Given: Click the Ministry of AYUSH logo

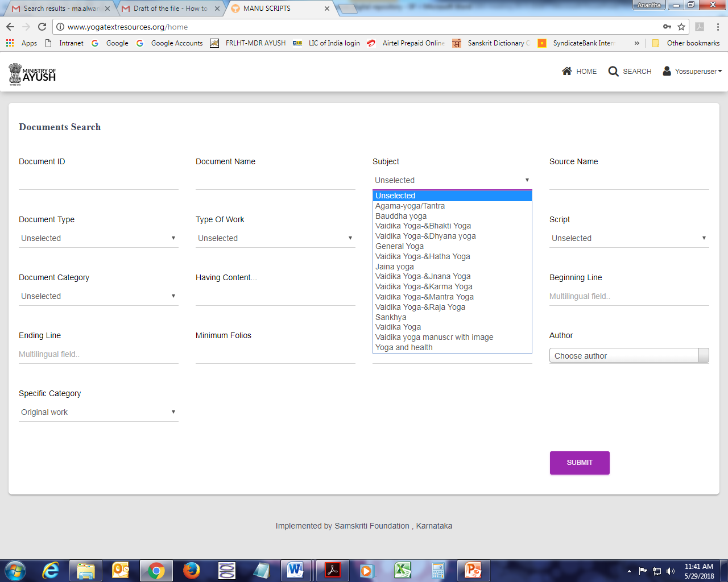Looking at the screenshot, I should click(32, 74).
